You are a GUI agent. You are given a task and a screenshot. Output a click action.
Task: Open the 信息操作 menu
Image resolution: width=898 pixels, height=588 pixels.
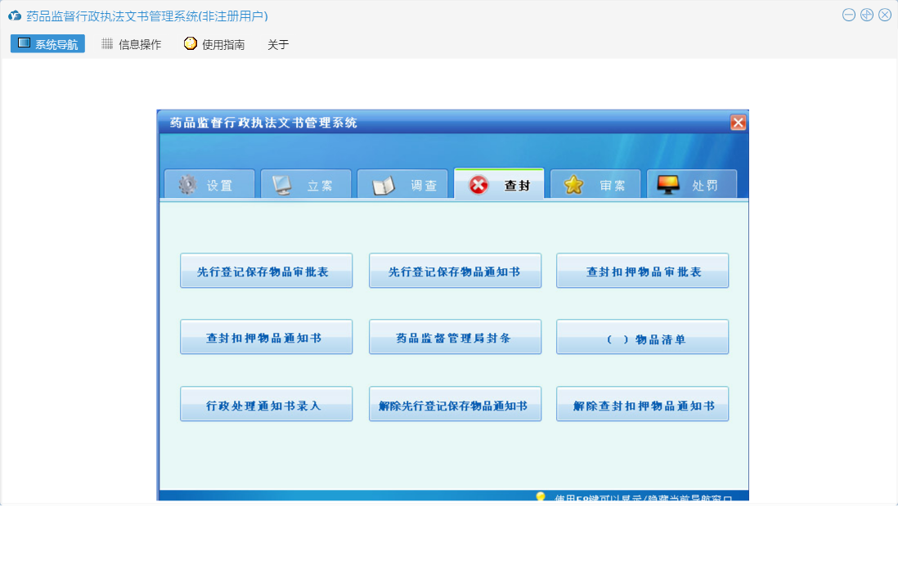(x=132, y=44)
